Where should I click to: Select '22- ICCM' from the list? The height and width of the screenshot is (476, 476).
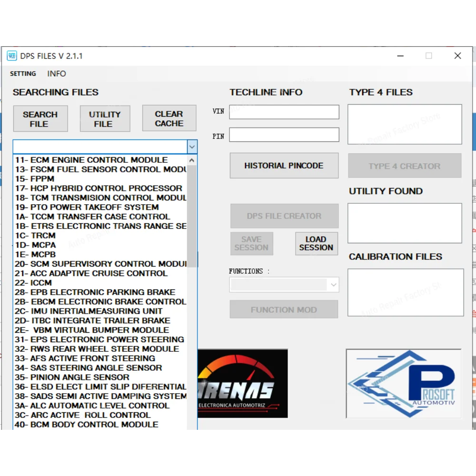pyautogui.click(x=100, y=283)
